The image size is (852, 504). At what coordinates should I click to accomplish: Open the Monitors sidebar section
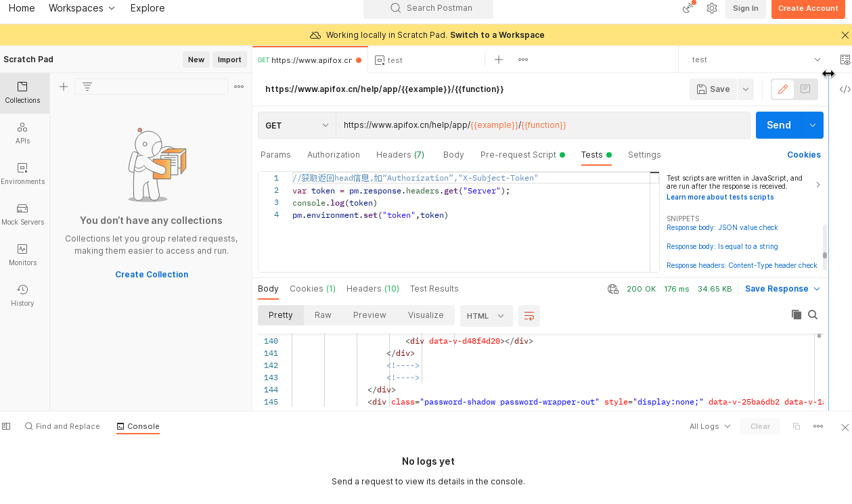(x=23, y=255)
